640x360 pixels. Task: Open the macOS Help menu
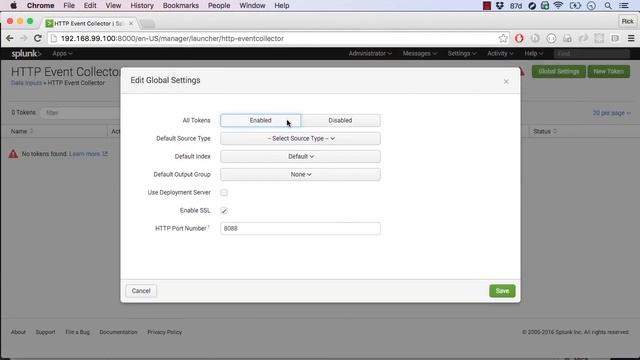[282, 6]
